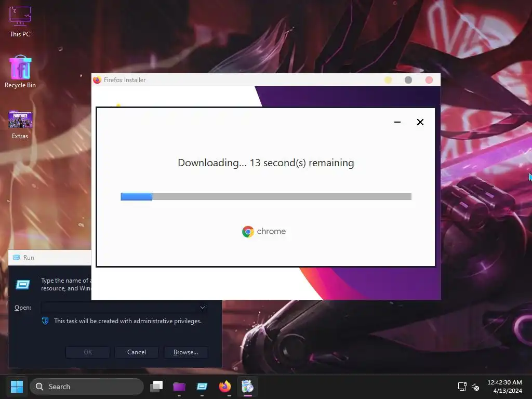Click the admin shield icon in Run

pos(45,321)
